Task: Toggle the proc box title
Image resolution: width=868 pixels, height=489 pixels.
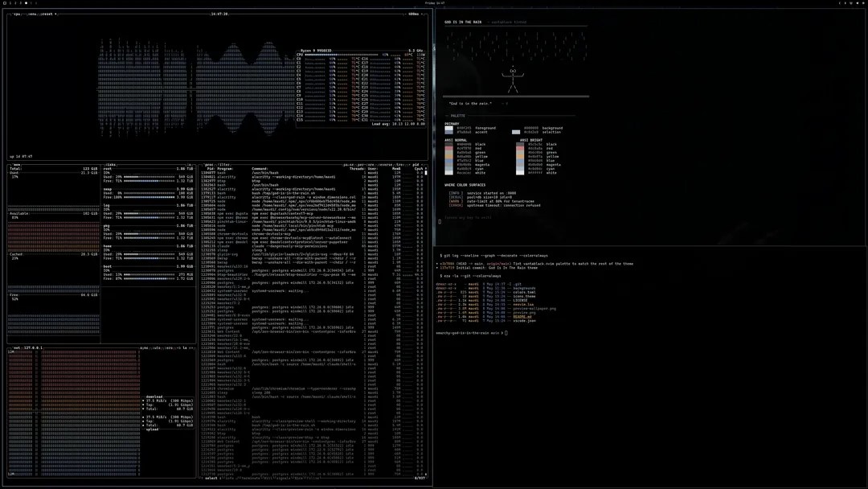Action: [209, 165]
